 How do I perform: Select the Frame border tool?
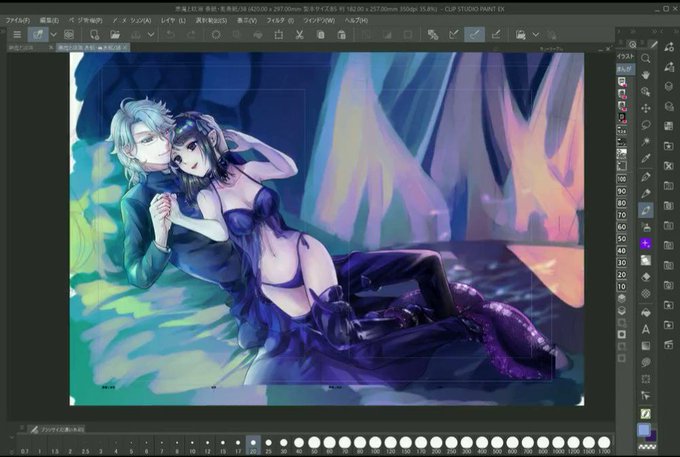(646, 379)
